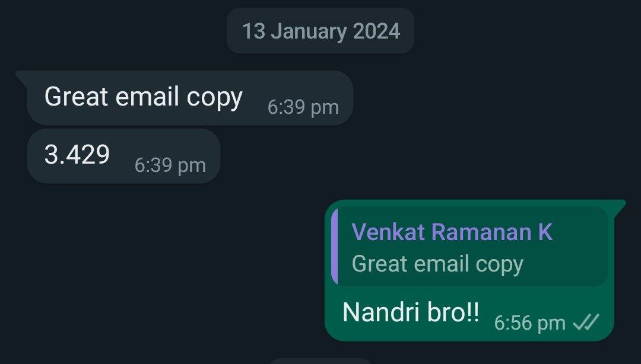Tap the partially visible chip at bottom

coord(320,360)
